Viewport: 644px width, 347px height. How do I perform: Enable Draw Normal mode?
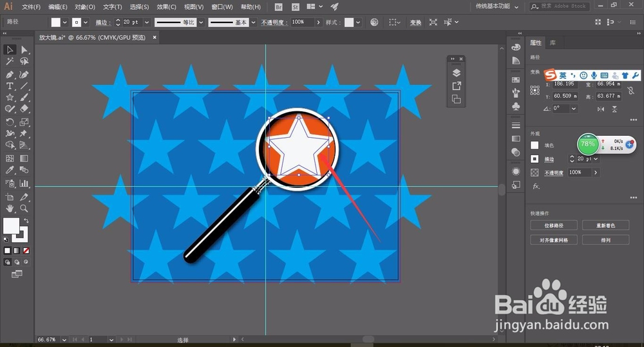(7, 262)
